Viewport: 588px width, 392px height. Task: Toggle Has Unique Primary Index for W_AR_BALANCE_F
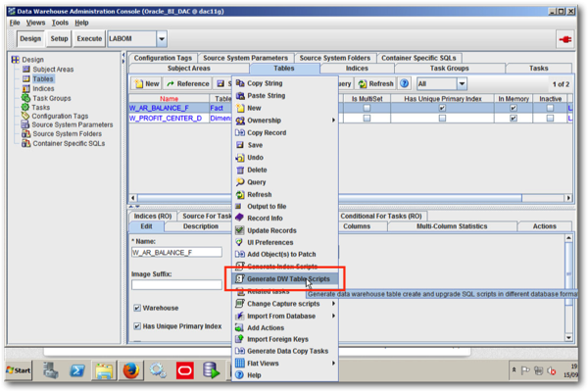point(443,108)
